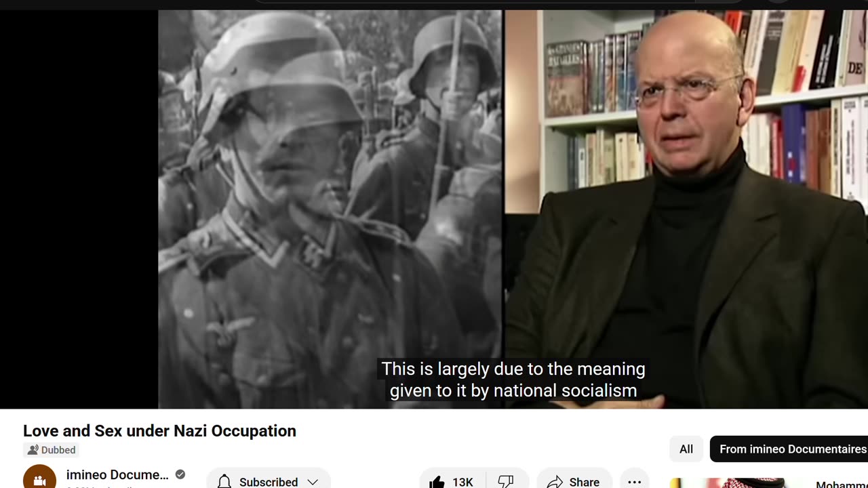Click the subtitle caption text overlay
This screenshot has width=868, height=488.
click(x=513, y=380)
